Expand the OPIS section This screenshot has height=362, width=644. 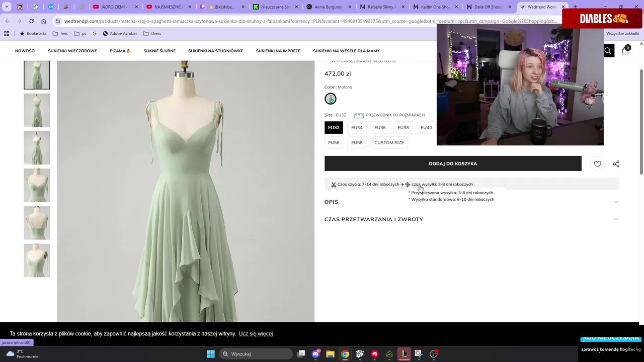[471, 202]
